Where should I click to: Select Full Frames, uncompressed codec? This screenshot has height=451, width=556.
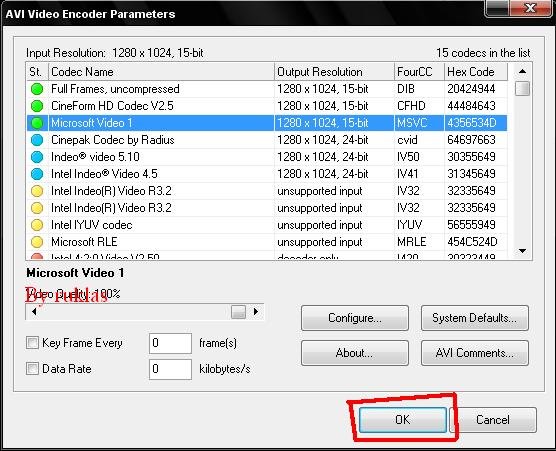click(267, 89)
